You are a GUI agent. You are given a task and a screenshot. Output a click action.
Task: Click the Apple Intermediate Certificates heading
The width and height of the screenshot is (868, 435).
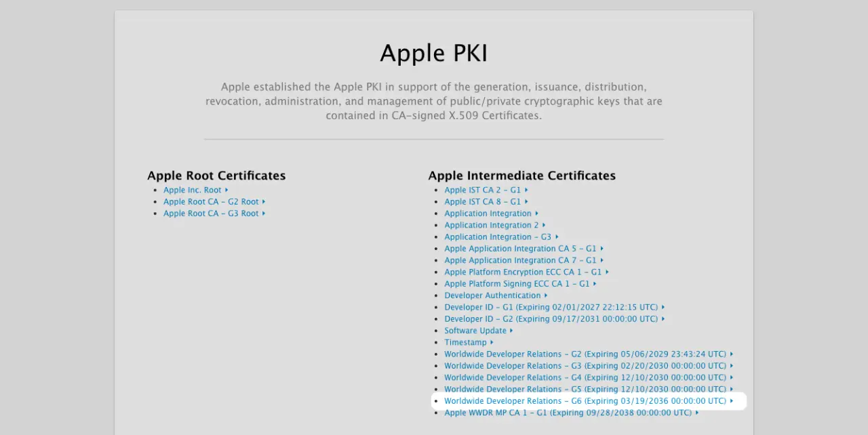point(522,175)
